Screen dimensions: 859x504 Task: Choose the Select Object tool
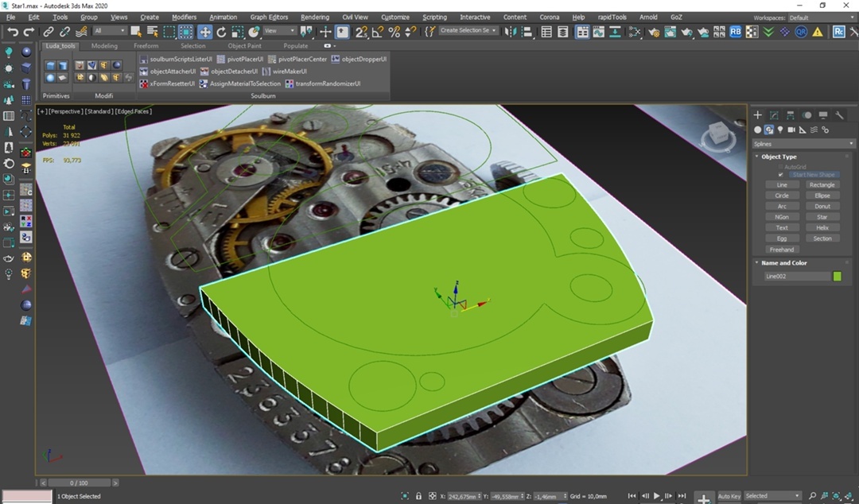[x=136, y=32]
